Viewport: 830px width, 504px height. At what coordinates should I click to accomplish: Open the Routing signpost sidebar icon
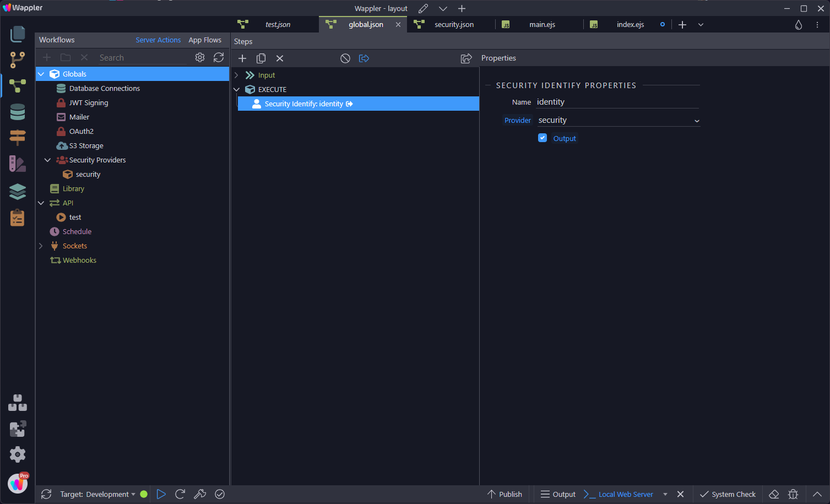pos(18,138)
